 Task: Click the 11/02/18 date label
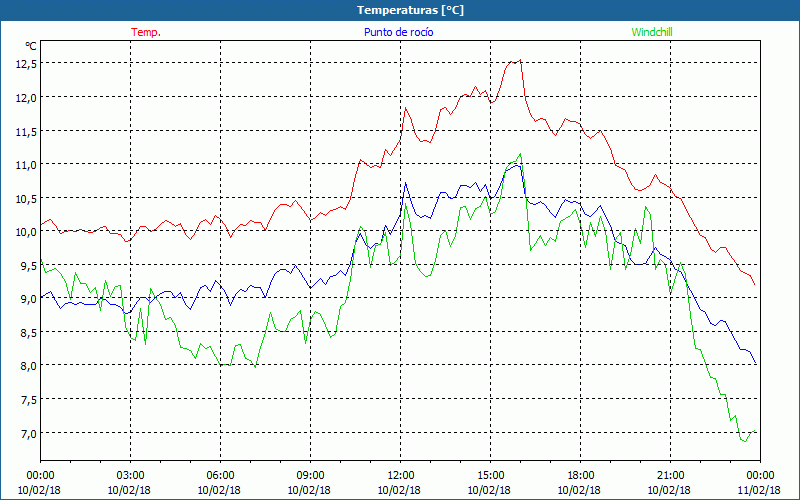pyautogui.click(x=759, y=490)
